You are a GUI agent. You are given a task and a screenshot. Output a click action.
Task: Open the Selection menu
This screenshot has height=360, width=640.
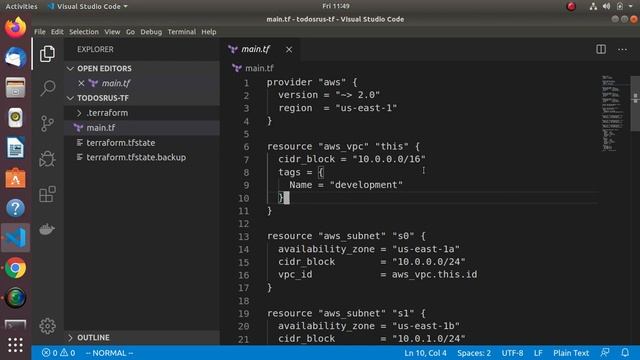pyautogui.click(x=84, y=32)
